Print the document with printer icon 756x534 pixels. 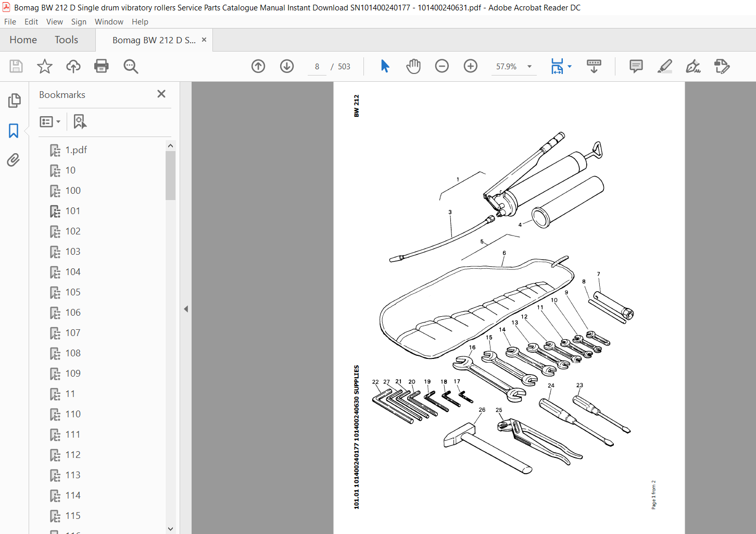click(x=102, y=66)
